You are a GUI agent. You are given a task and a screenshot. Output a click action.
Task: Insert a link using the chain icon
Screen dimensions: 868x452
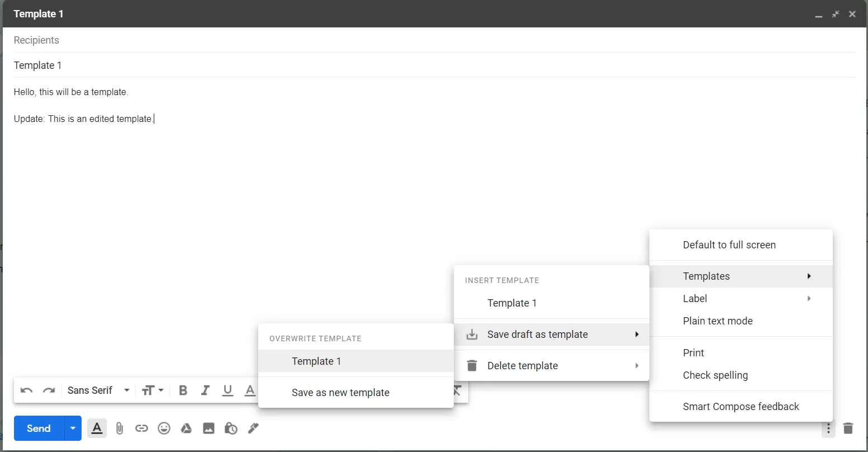click(141, 429)
